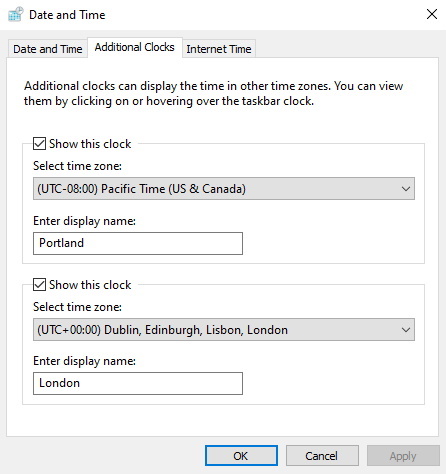Viewport: 446px width, 474px height.
Task: Click the Apply button
Action: tap(403, 456)
